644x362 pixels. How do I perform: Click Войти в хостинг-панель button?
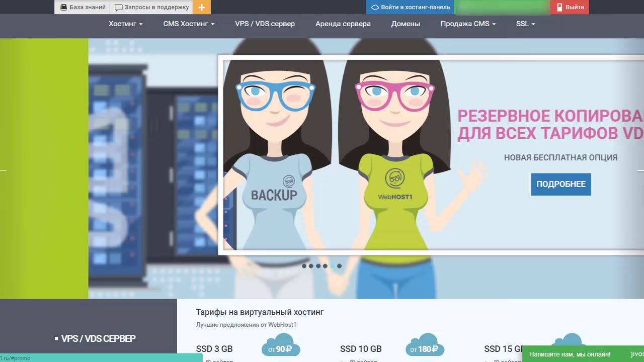[x=410, y=7]
